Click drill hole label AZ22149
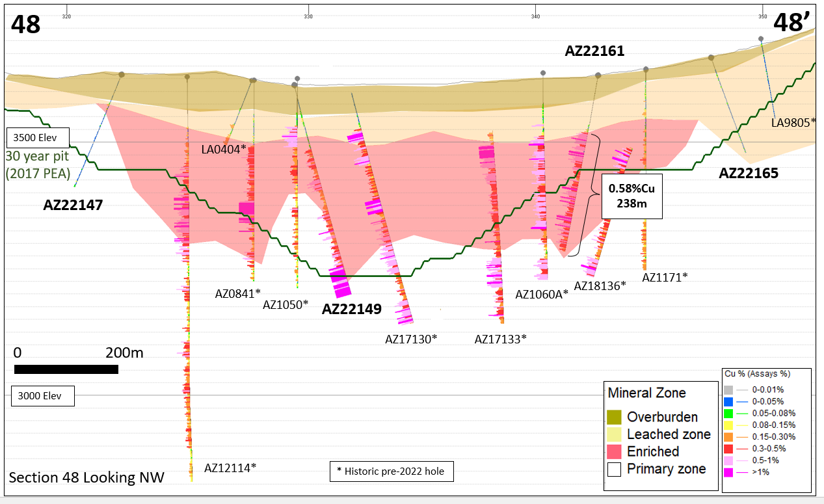 (x=352, y=309)
